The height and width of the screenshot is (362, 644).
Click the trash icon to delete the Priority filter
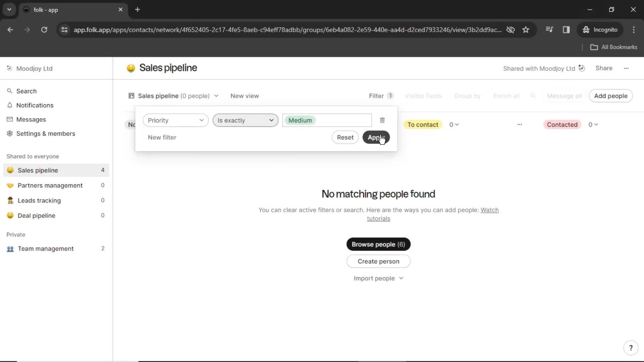[382, 120]
